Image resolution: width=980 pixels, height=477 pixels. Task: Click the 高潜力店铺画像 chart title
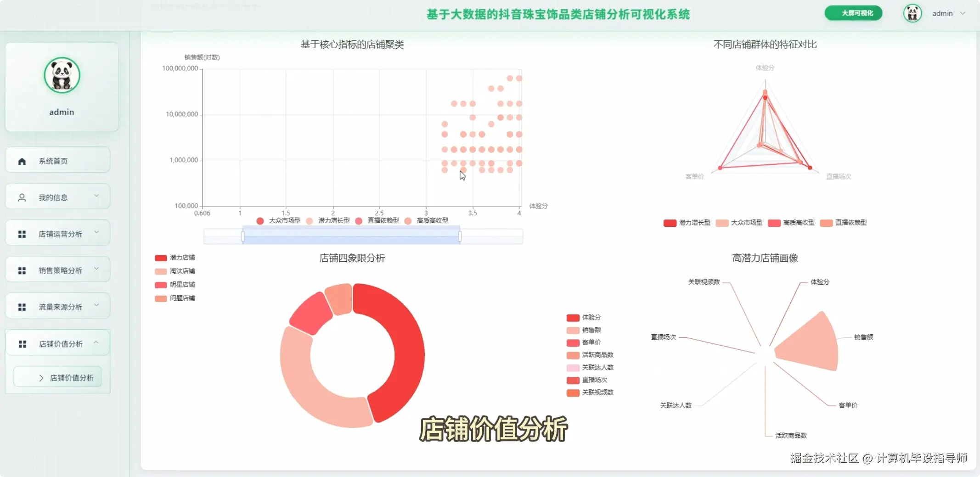tap(765, 258)
